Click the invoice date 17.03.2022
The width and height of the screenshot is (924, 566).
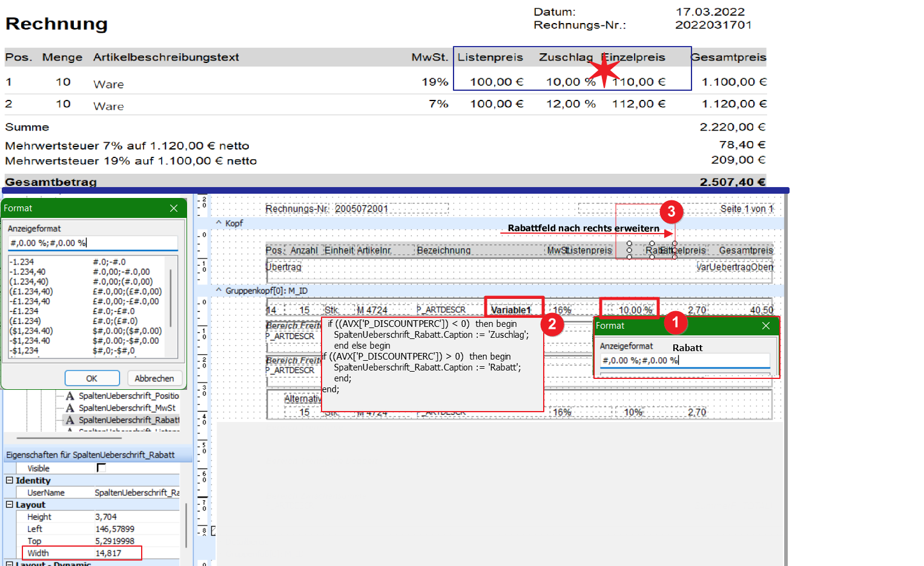tap(710, 12)
